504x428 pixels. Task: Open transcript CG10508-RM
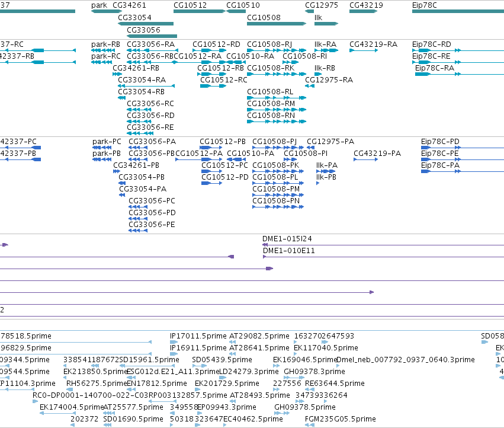tap(271, 104)
